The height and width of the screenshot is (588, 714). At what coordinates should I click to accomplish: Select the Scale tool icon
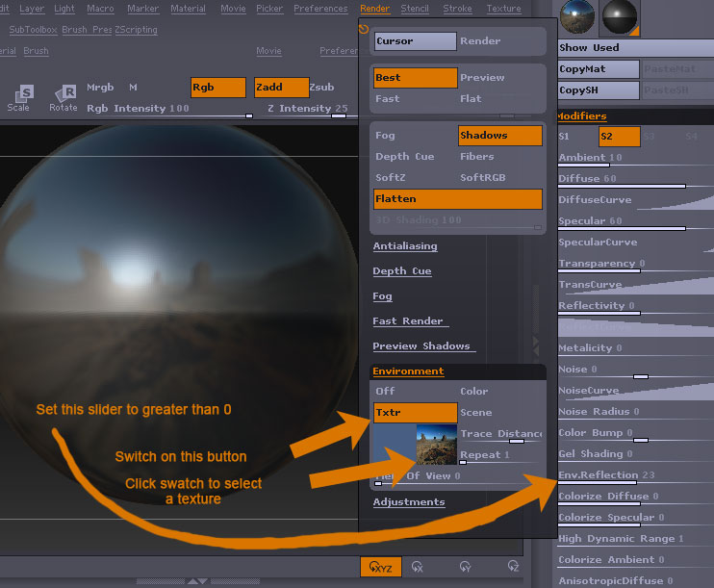pos(18,98)
